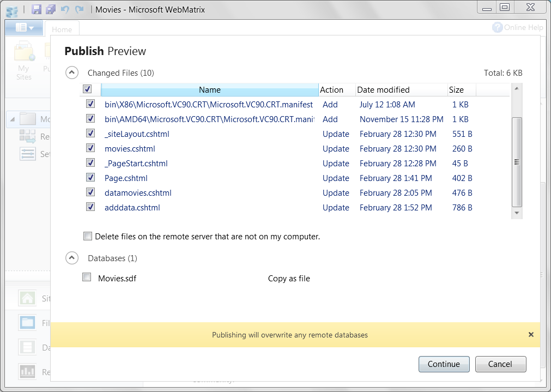Uncheck the adddata.cshtml checkbox
Viewport: 551px width, 392px height.
pos(90,207)
